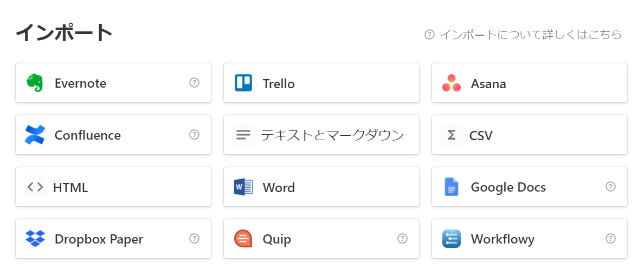The image size is (644, 276).
Task: Click the Word document icon
Action: tap(243, 187)
